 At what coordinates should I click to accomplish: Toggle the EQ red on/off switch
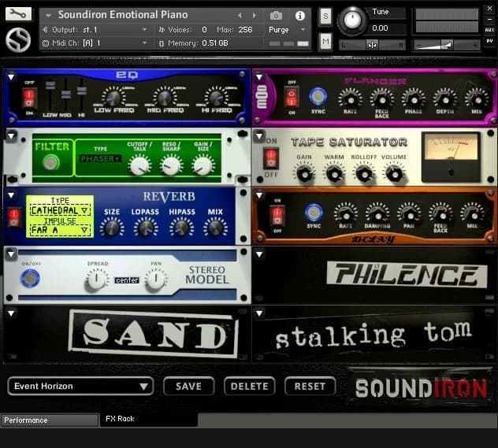tap(29, 98)
